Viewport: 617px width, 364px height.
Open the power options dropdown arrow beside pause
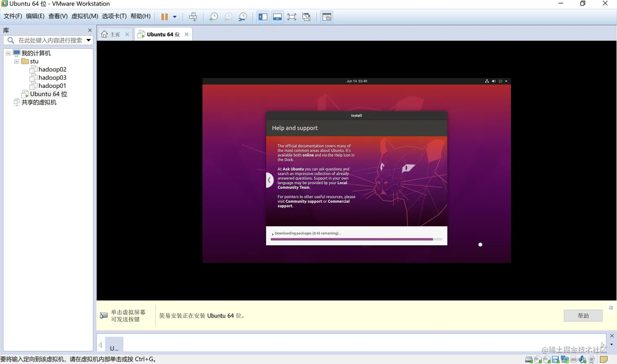pyautogui.click(x=175, y=17)
